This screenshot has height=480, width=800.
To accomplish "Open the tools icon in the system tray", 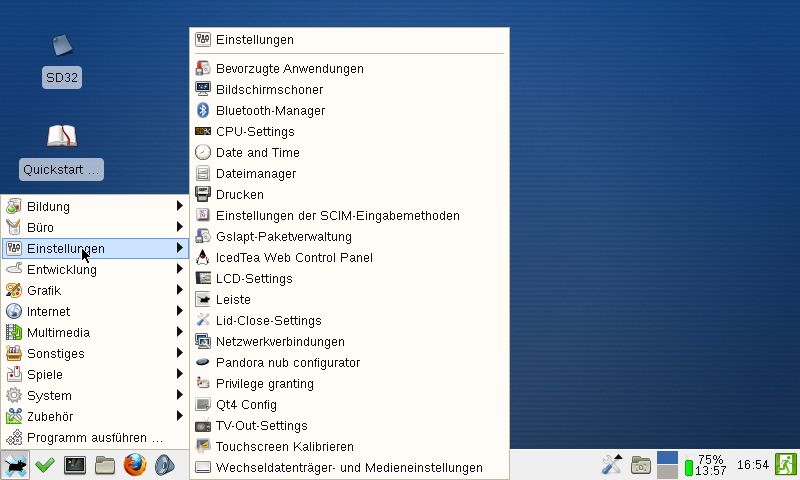I will pyautogui.click(x=612, y=465).
